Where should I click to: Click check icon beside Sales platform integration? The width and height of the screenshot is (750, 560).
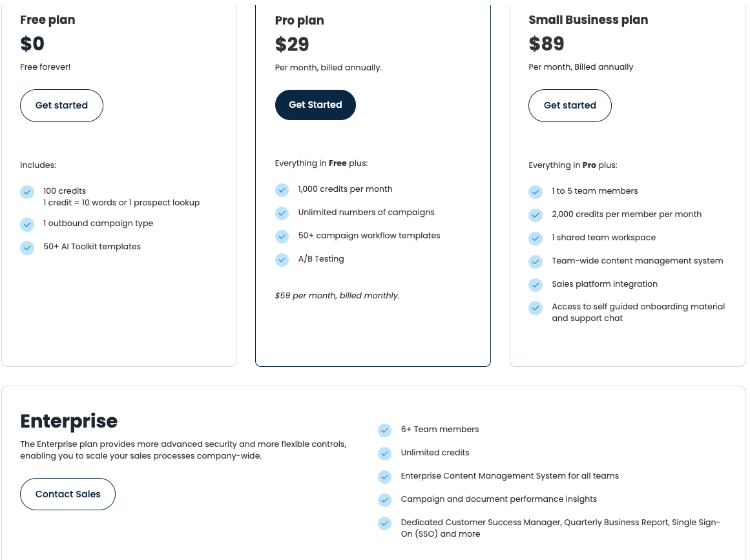(x=536, y=285)
